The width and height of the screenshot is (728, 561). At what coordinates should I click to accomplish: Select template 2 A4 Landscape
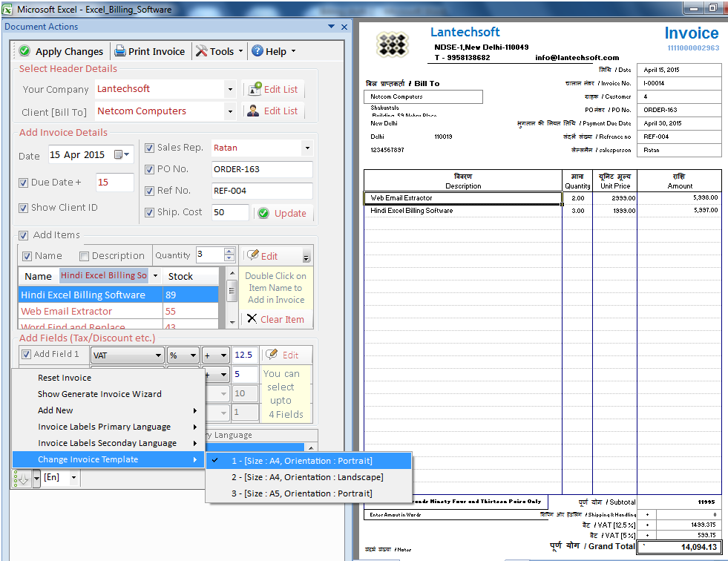[x=309, y=477]
